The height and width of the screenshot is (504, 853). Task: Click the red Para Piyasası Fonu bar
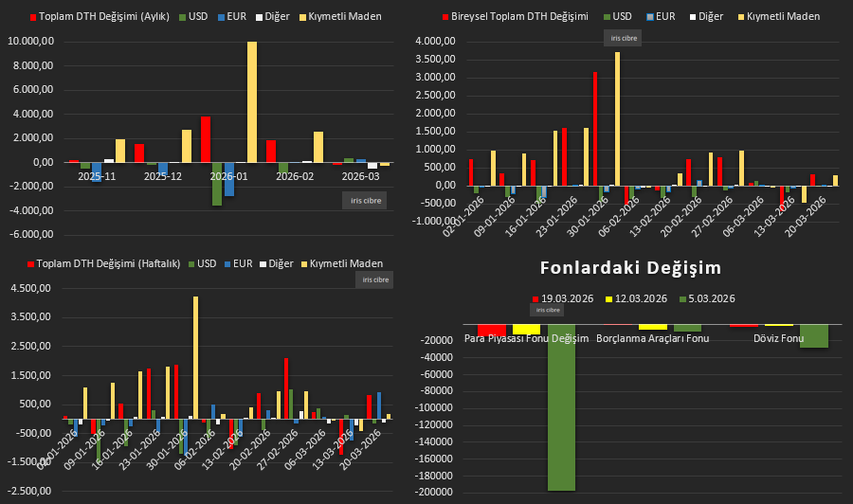[x=492, y=330]
